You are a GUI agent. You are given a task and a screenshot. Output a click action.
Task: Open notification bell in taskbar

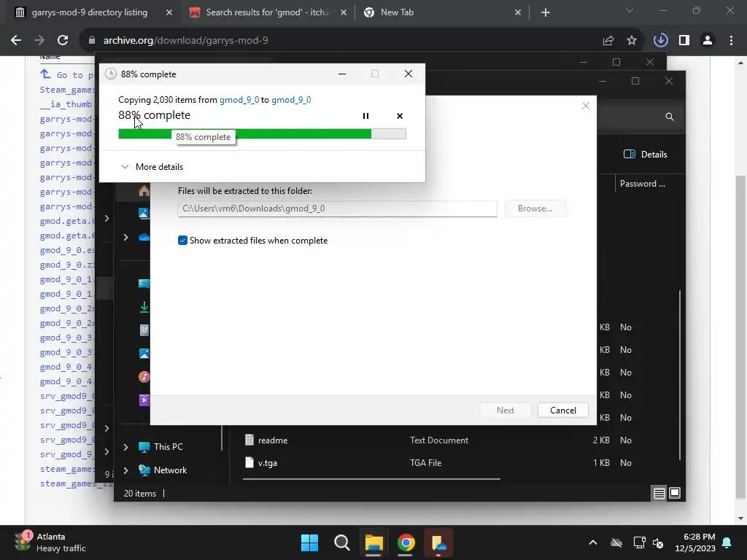[x=727, y=542]
